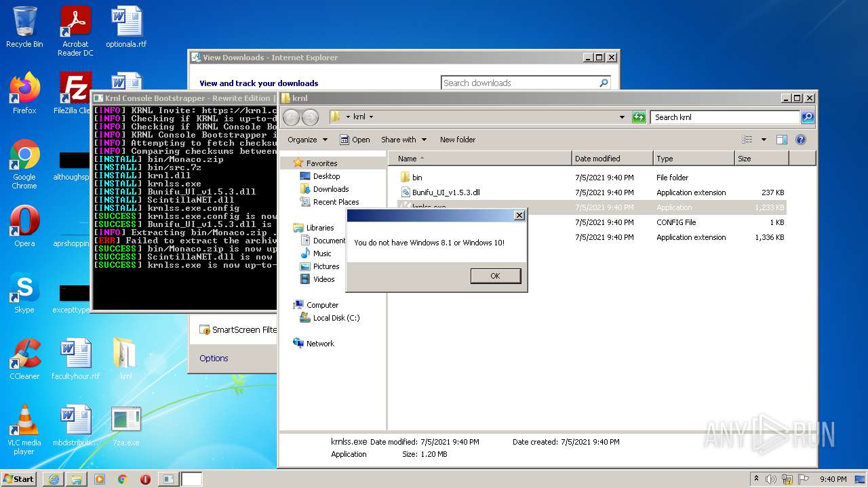Click the volume icon in system tray
868x488 pixels.
tap(771, 479)
